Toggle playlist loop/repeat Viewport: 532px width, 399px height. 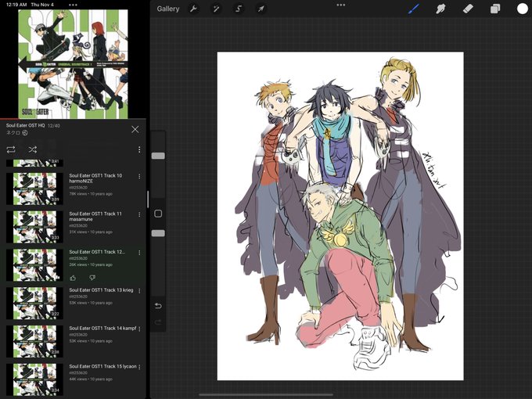tap(11, 149)
